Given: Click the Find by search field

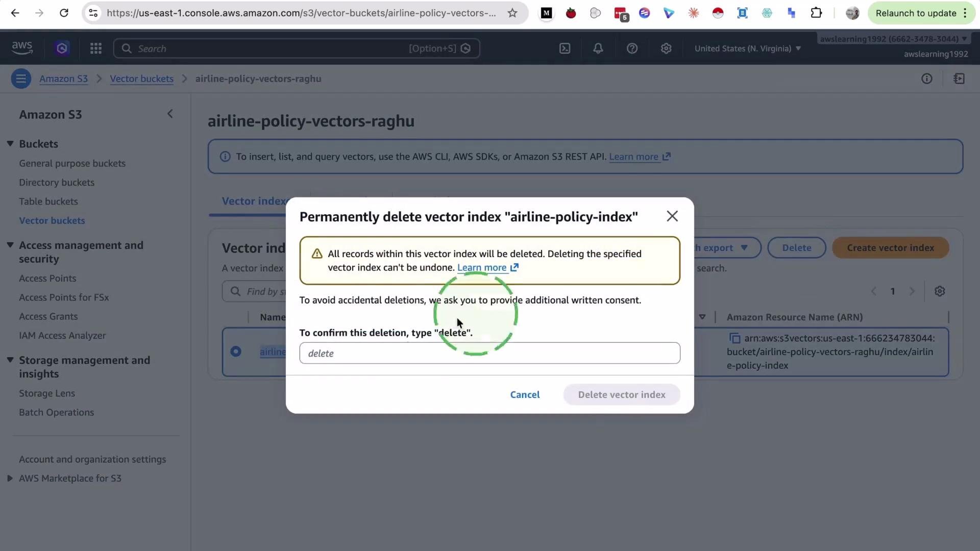Looking at the screenshot, I should click(x=254, y=291).
